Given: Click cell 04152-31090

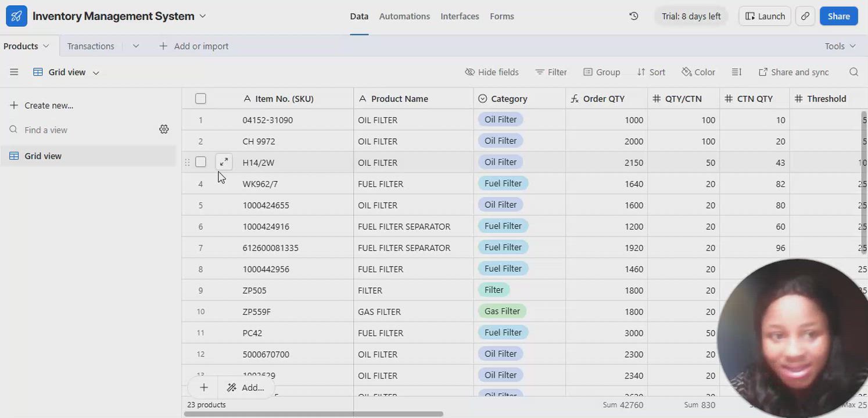Looking at the screenshot, I should pyautogui.click(x=295, y=120).
